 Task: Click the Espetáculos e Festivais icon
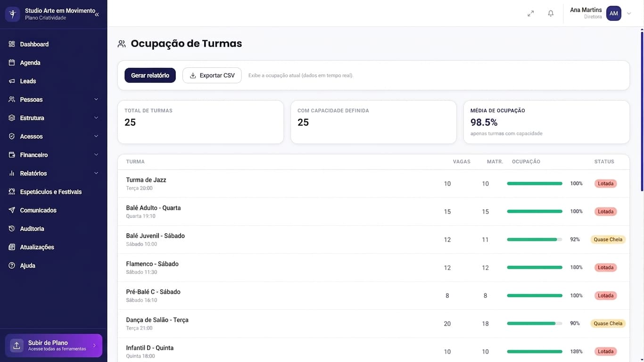[x=12, y=192]
